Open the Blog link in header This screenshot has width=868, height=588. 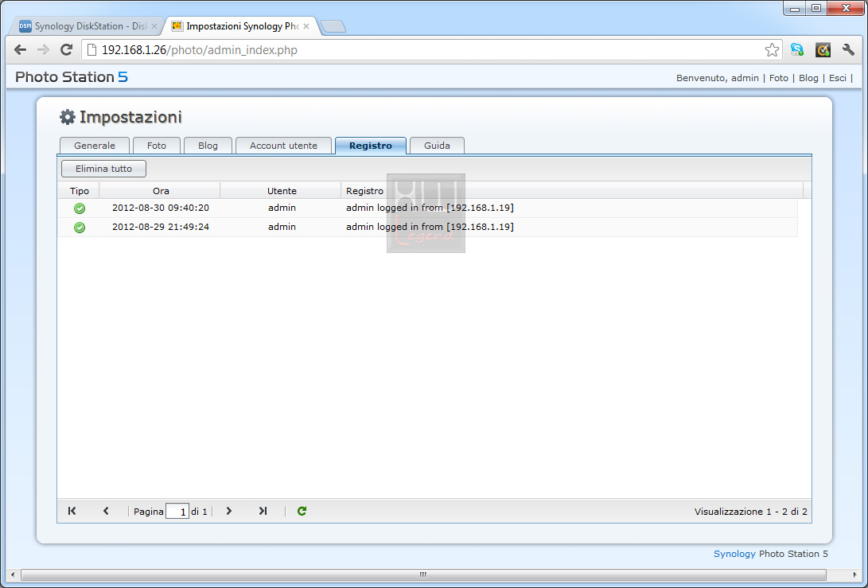808,78
